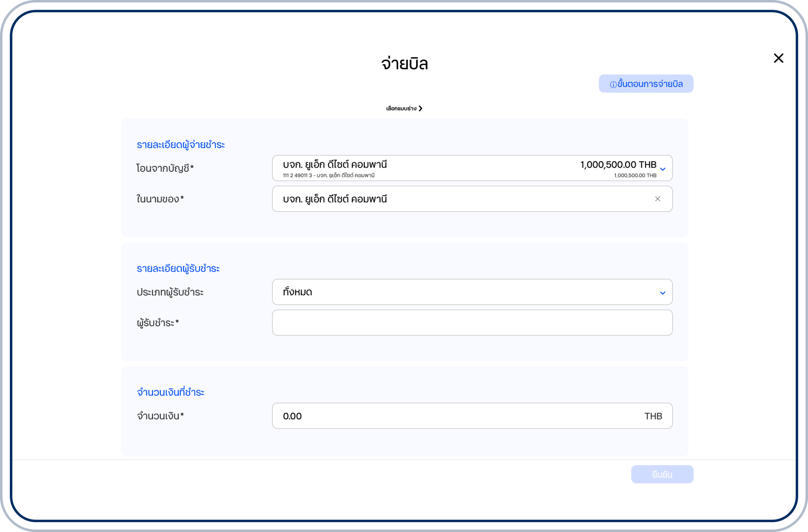Clear the ในนามของ field with its X icon

tap(657, 199)
